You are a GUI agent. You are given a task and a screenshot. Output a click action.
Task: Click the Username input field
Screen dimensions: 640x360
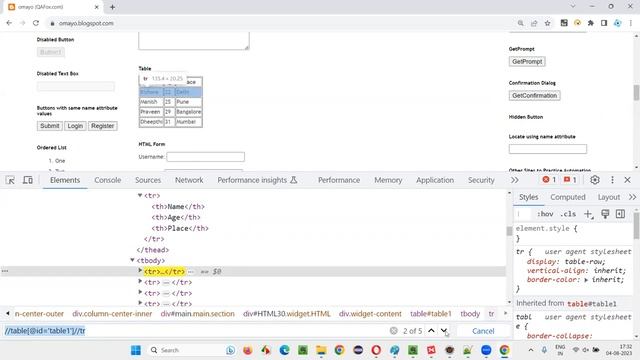pos(205,157)
